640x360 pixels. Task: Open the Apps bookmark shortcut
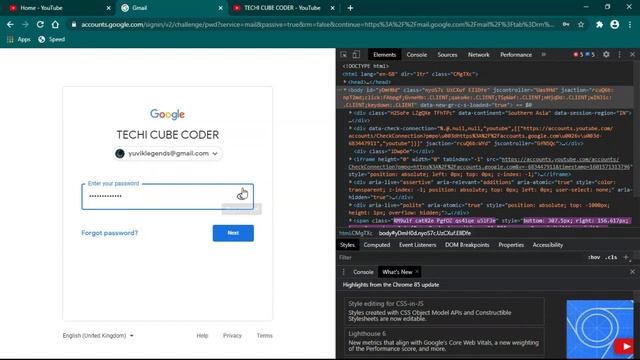point(19,39)
